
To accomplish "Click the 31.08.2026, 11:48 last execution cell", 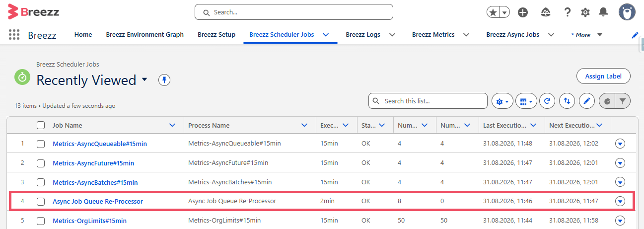I will [x=507, y=144].
